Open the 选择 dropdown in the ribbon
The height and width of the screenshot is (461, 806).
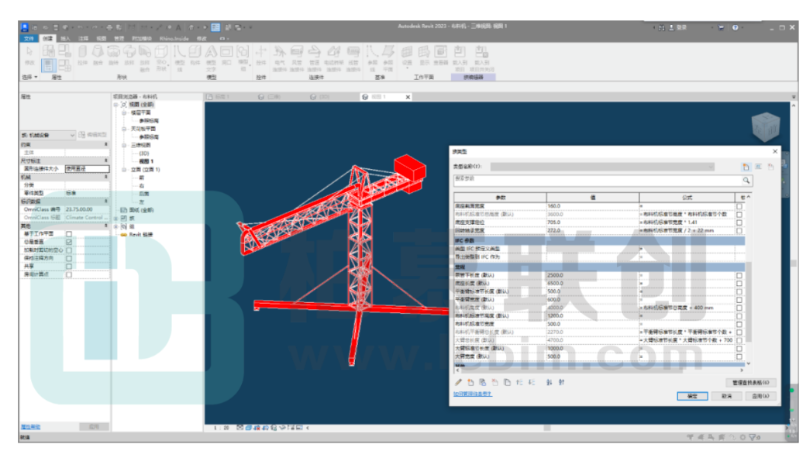pos(30,77)
